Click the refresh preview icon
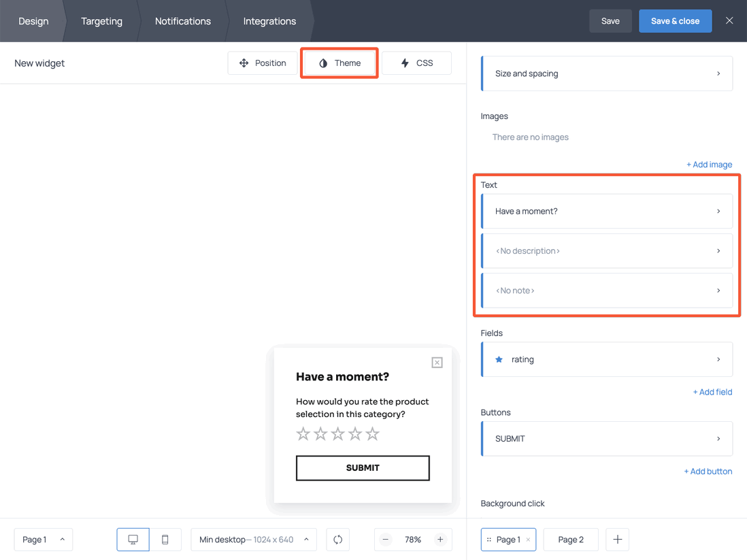This screenshot has height=560, width=747. click(337, 539)
